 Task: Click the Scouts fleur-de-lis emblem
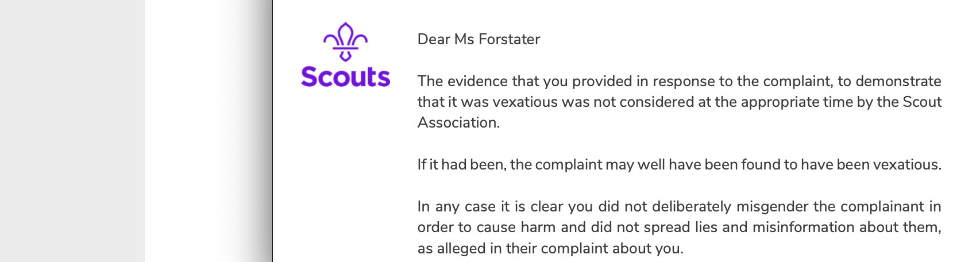click(x=345, y=41)
